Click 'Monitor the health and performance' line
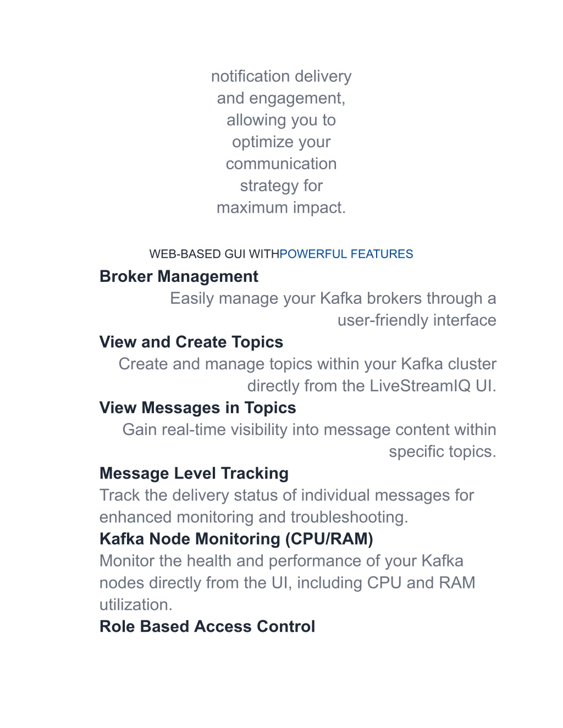 (x=281, y=561)
